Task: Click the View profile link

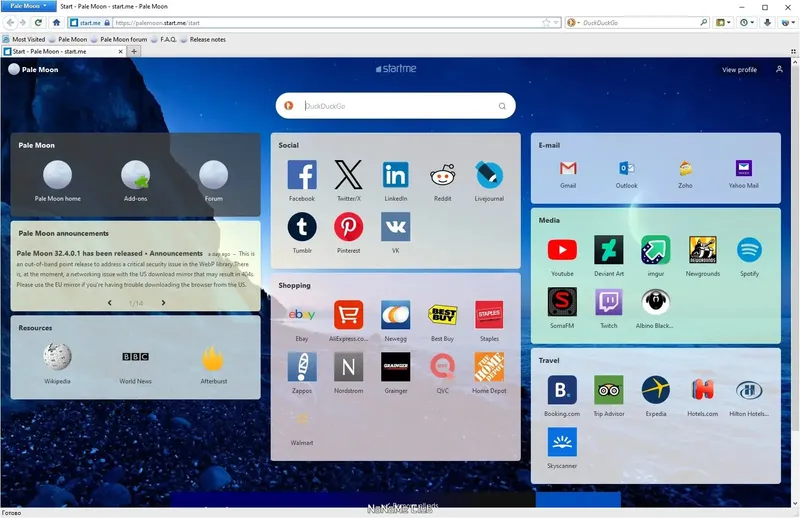Action: pos(739,69)
